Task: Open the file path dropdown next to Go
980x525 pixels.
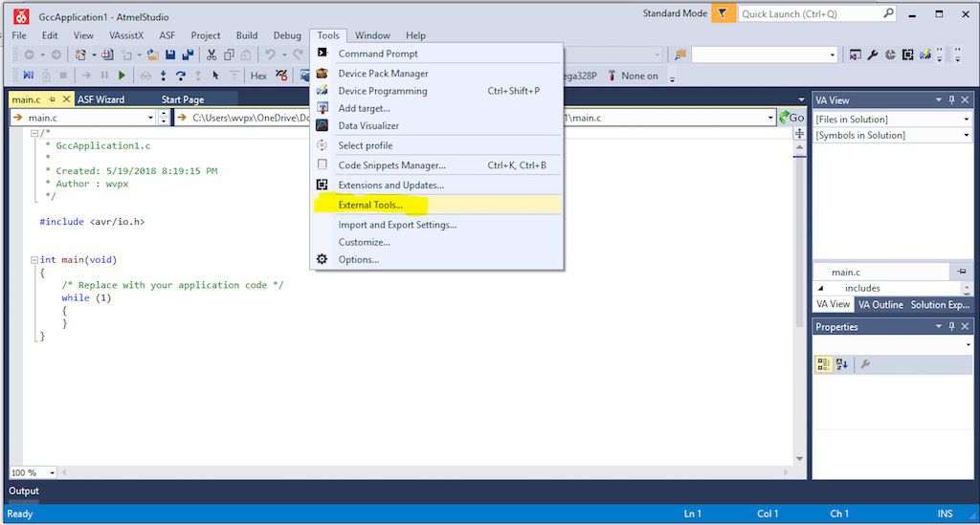Action: click(x=770, y=118)
